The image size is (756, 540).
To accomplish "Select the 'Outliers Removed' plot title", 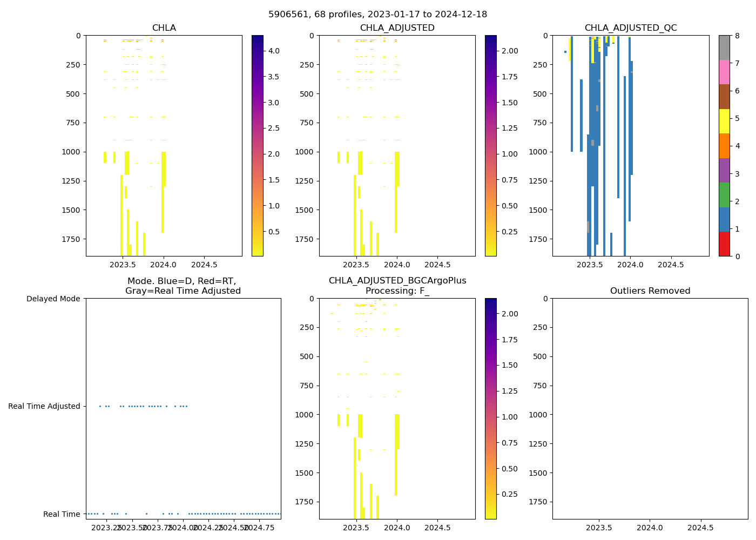I will point(650,291).
